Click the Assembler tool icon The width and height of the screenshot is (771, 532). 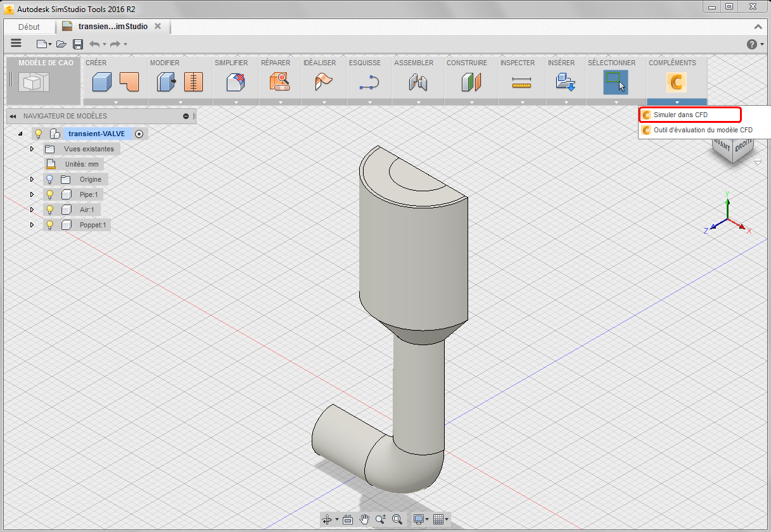pyautogui.click(x=418, y=82)
